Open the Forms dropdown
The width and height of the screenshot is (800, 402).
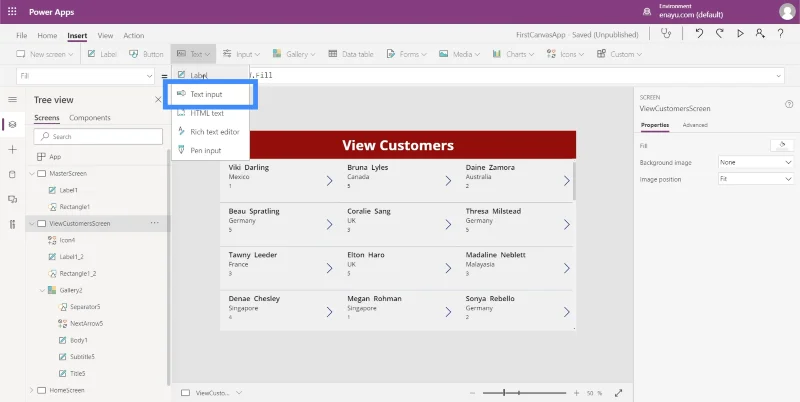click(x=407, y=54)
